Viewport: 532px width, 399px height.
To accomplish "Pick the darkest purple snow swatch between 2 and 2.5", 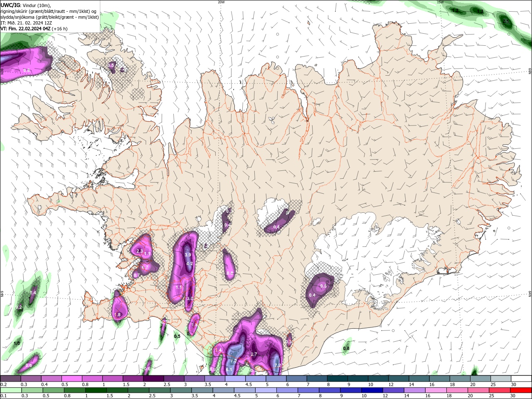I will pos(153,379).
